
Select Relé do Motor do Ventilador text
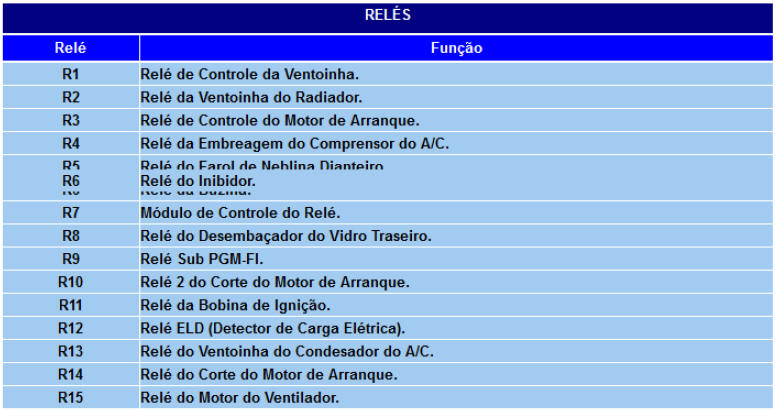tap(240, 397)
